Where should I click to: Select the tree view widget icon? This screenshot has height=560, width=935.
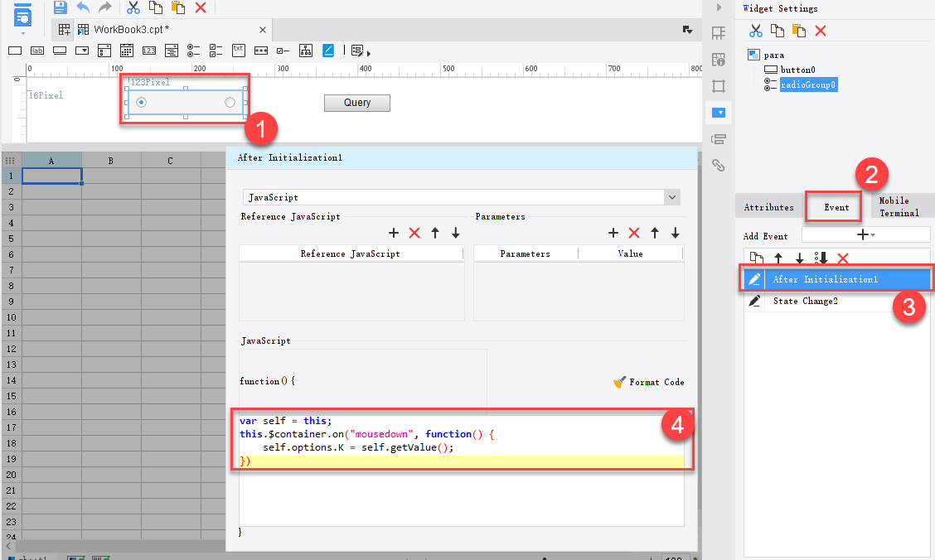306,51
